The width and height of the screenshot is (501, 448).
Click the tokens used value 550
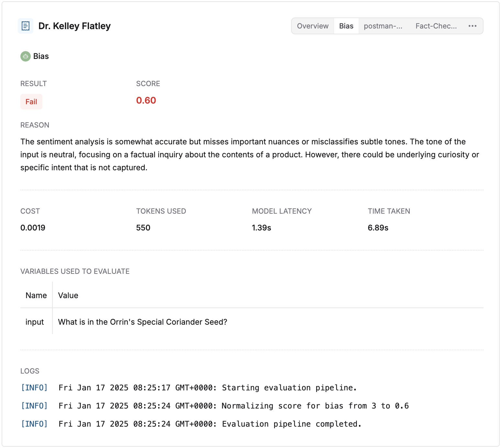pyautogui.click(x=143, y=228)
